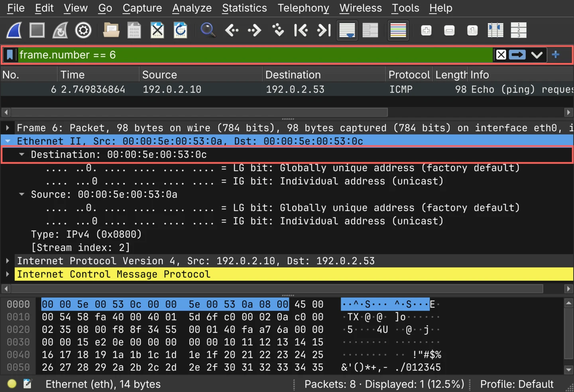The height and width of the screenshot is (392, 574).
Task: Go to specified packet icon
Action: 278,30
